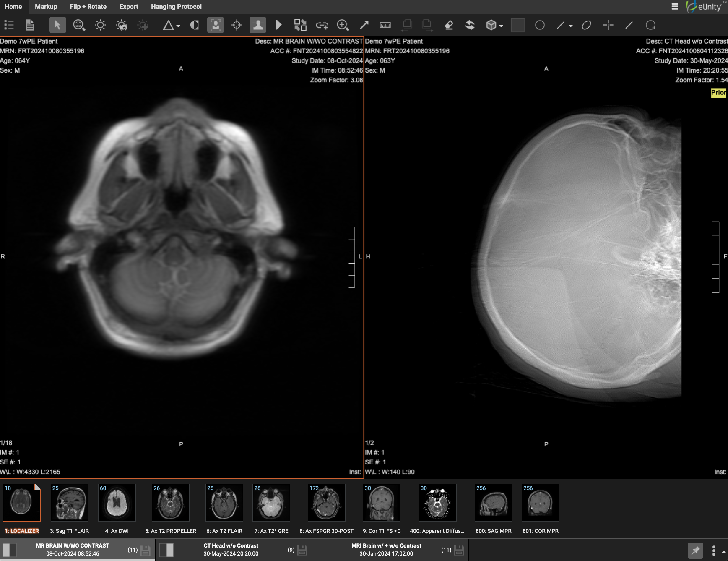Open the Hanging Protocol tab
Image resolution: width=728 pixels, height=561 pixels.
[176, 7]
